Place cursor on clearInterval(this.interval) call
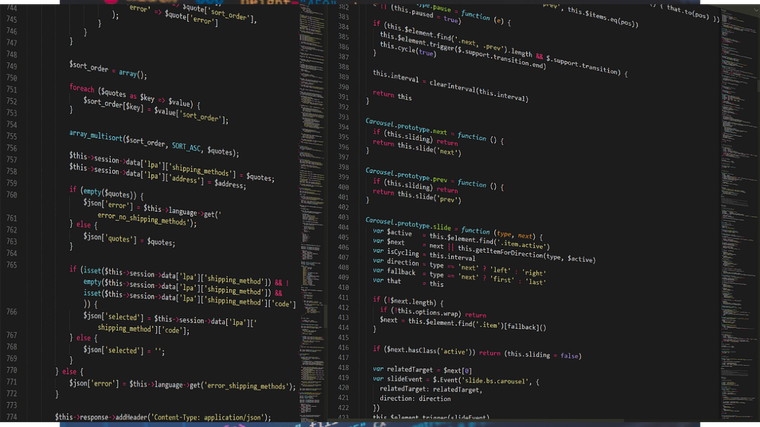Viewport: 760px width, 427px height. [x=478, y=90]
